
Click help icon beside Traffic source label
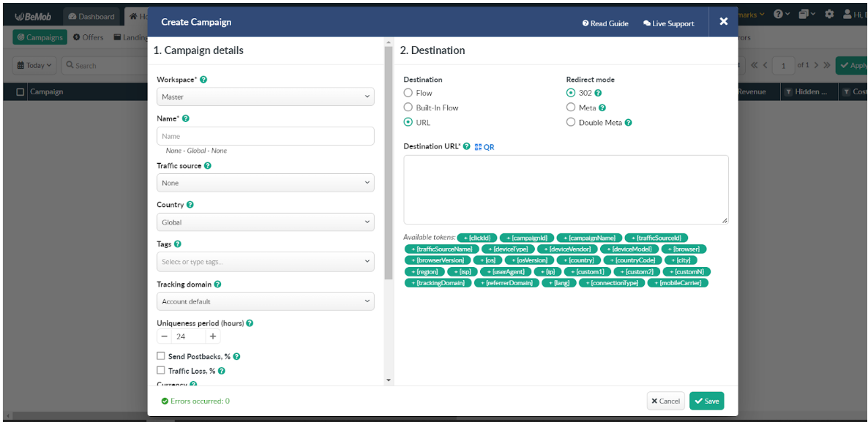pyautogui.click(x=208, y=166)
